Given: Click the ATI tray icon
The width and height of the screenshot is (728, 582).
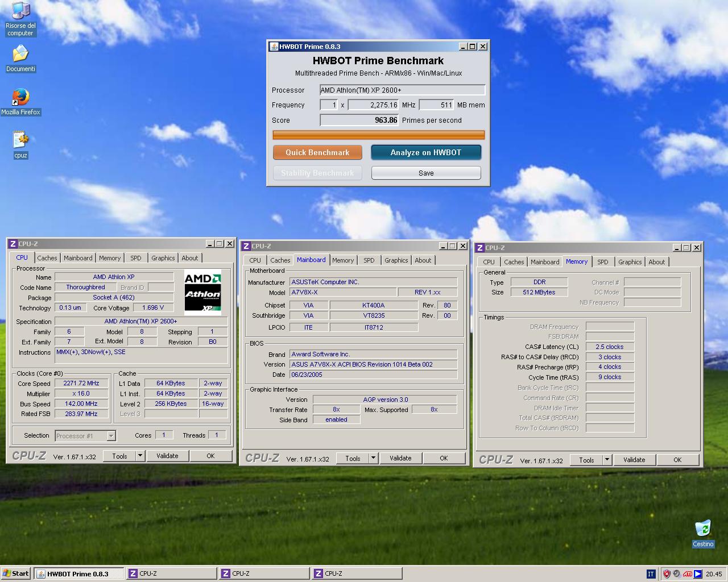Looking at the screenshot, I should click(x=688, y=574).
